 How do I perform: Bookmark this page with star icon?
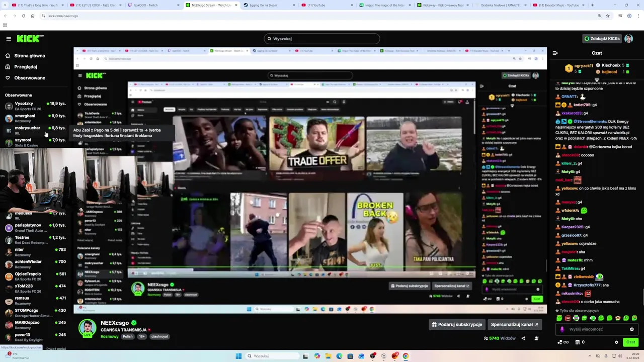pyautogui.click(x=608, y=16)
